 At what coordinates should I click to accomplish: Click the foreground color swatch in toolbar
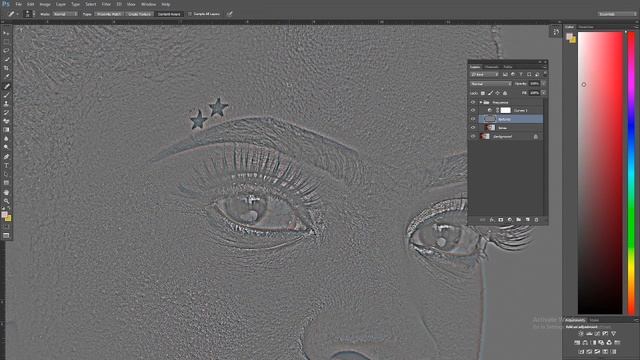[x=4, y=215]
